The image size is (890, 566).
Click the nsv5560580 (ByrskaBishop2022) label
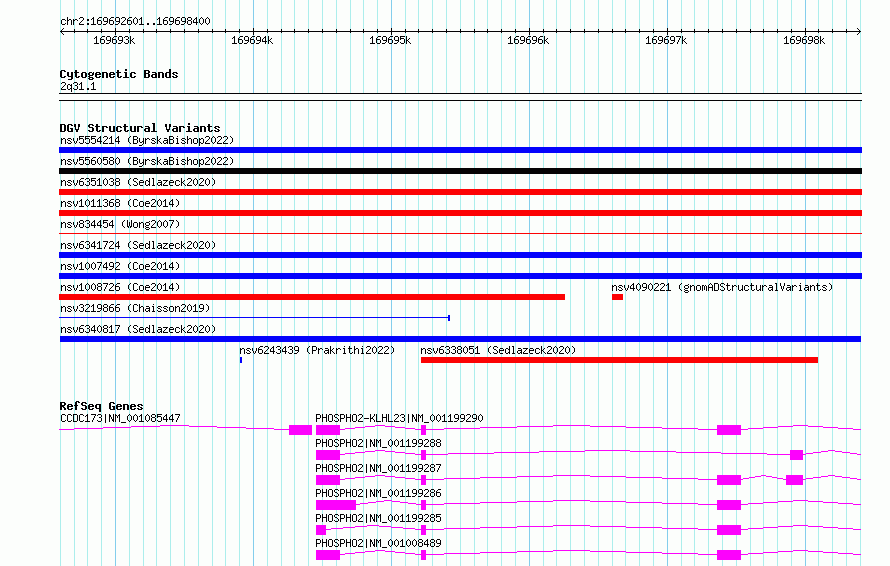[147, 161]
